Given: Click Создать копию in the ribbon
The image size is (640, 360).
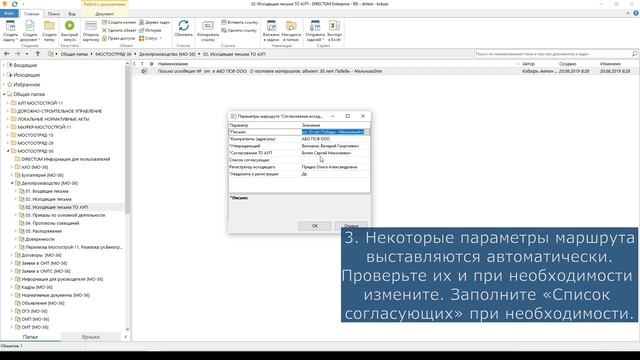Looking at the screenshot, I should (119, 22).
